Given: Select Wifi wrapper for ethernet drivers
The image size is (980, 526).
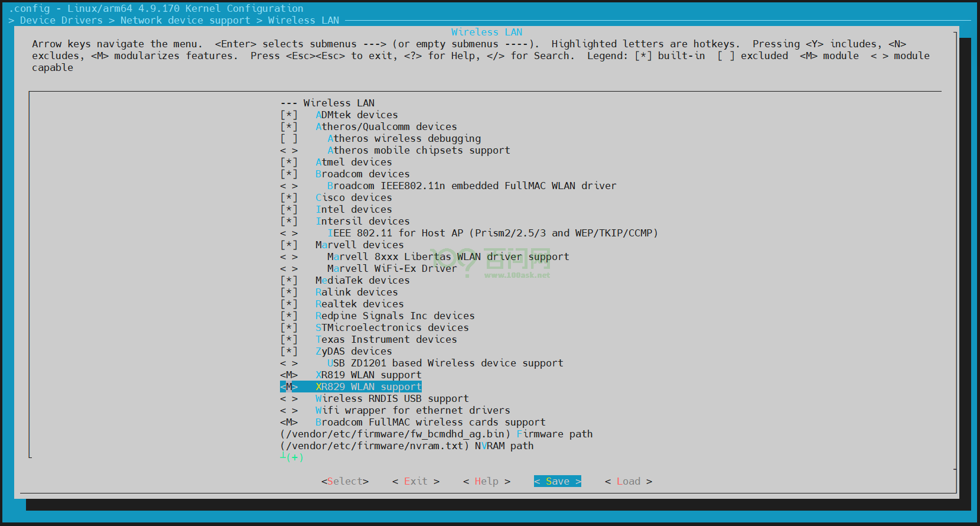Looking at the screenshot, I should (x=412, y=410).
